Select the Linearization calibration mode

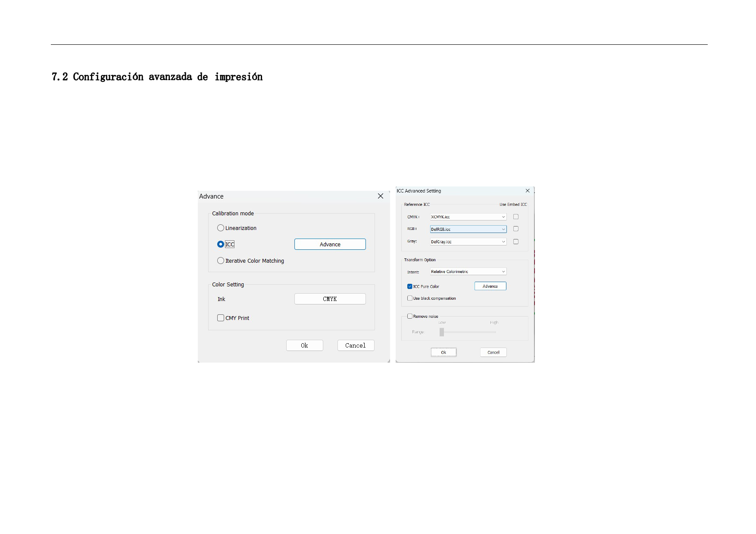[x=221, y=228]
